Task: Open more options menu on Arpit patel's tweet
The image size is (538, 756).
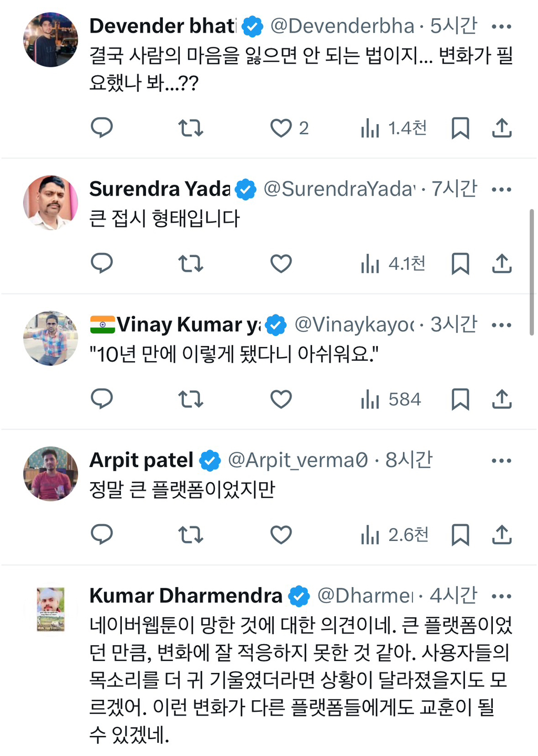Action: click(x=503, y=459)
